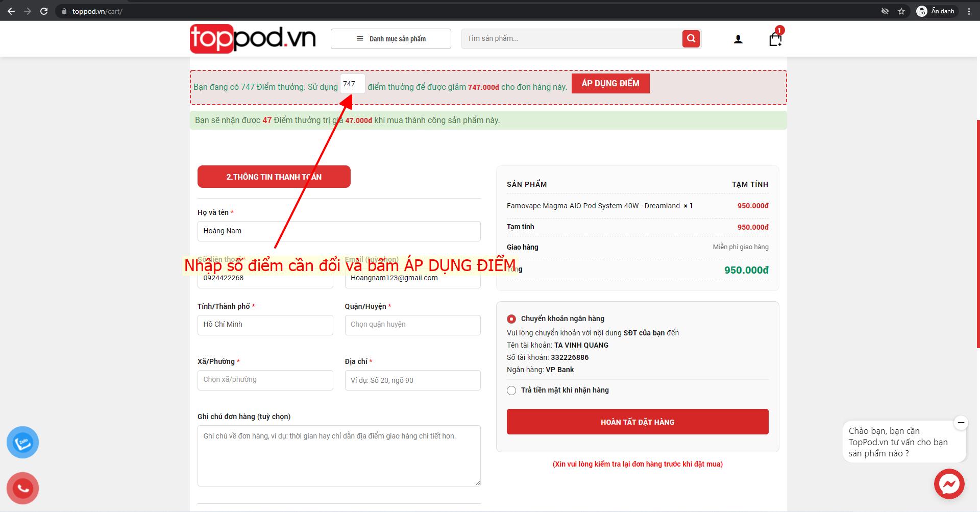The width and height of the screenshot is (980, 512).
Task: Click the SẢN PHẨM column header
Action: 527,184
